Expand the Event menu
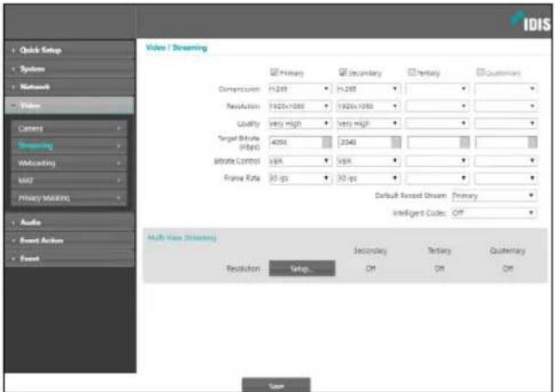 (x=70, y=259)
